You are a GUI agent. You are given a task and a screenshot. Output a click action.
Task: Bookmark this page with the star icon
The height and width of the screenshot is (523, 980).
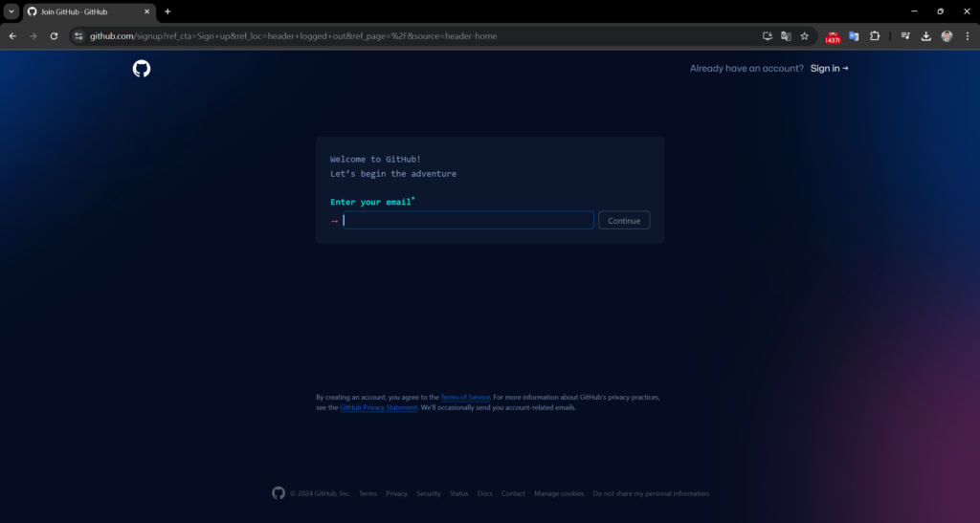point(804,36)
